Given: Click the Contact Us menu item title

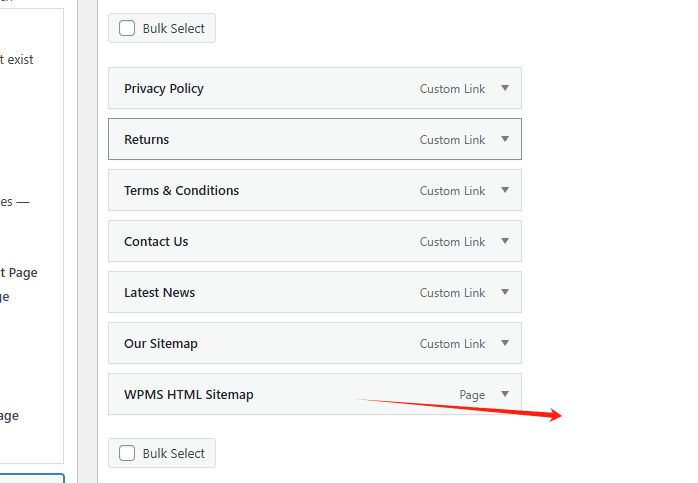Looking at the screenshot, I should point(156,242).
